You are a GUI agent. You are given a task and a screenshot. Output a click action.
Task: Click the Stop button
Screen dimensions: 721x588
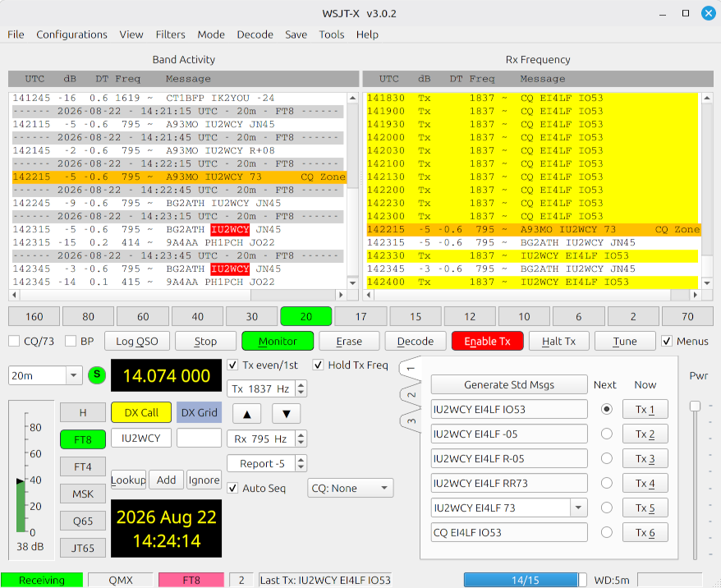[205, 341]
